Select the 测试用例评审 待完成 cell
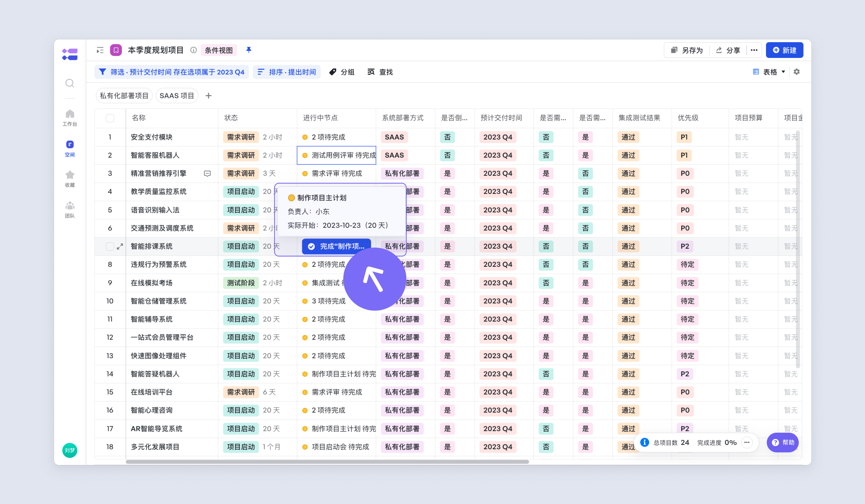Viewport: 865px width, 504px height. pyautogui.click(x=336, y=155)
